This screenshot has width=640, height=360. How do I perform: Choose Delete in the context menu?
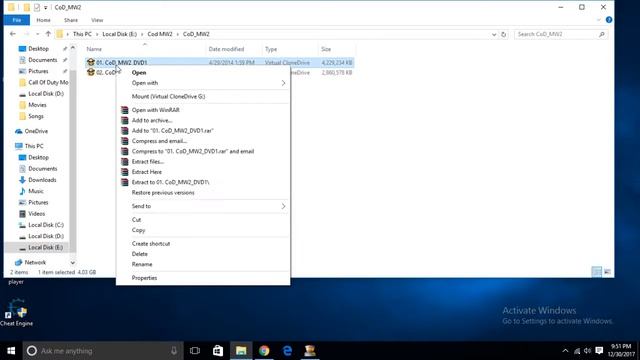140,254
